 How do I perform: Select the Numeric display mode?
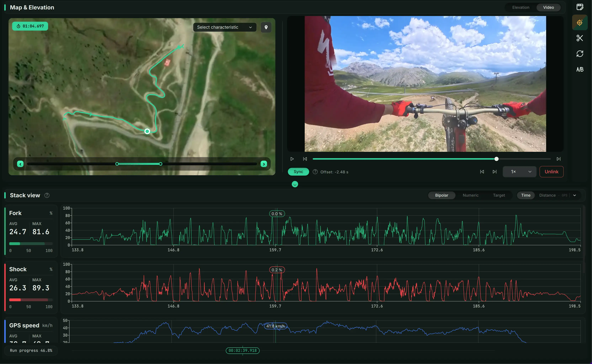pyautogui.click(x=470, y=195)
